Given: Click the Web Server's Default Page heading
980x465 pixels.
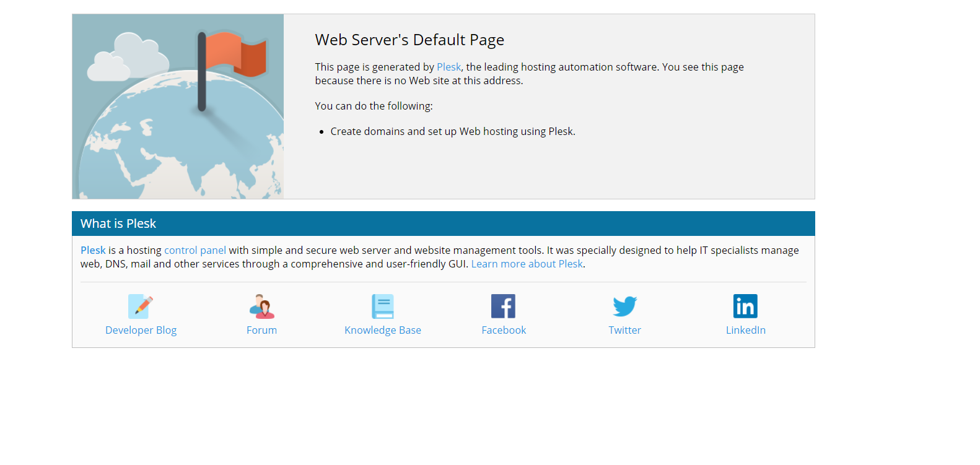Looking at the screenshot, I should point(409,40).
